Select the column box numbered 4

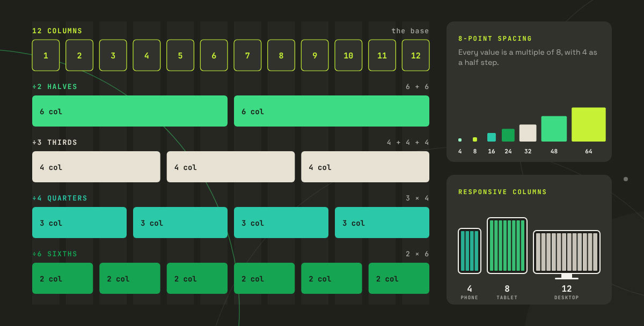click(147, 55)
